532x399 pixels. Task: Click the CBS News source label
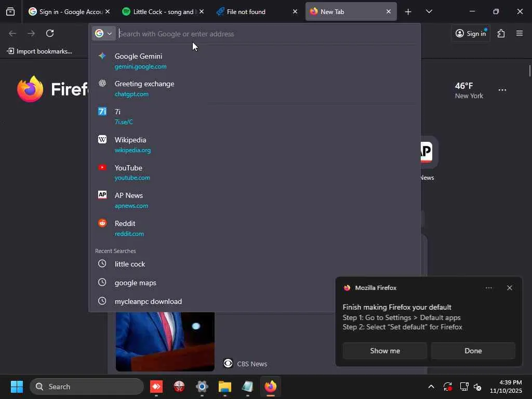[252, 364]
